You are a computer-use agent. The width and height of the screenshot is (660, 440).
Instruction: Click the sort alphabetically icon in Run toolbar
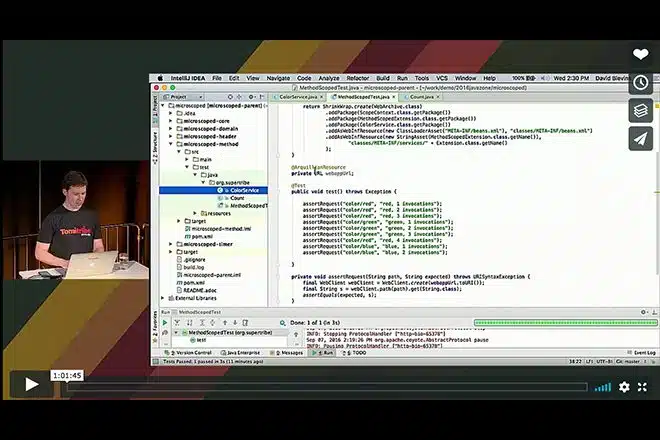[x=189, y=323]
